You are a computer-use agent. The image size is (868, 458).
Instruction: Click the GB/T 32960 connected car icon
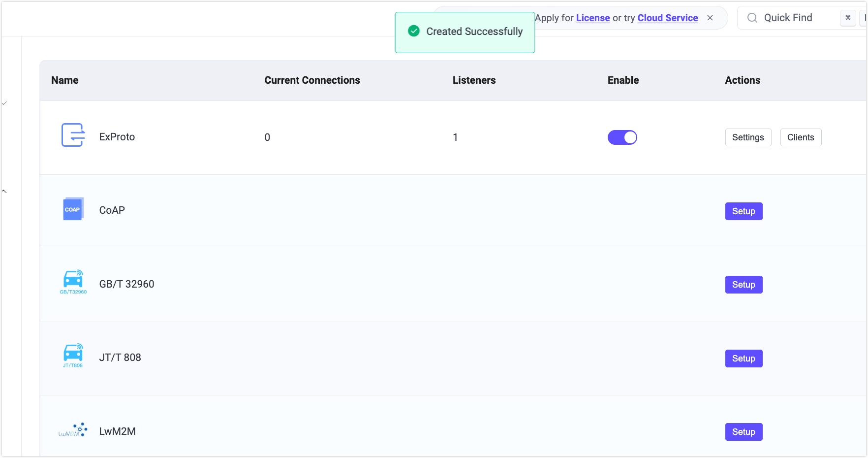click(x=72, y=282)
